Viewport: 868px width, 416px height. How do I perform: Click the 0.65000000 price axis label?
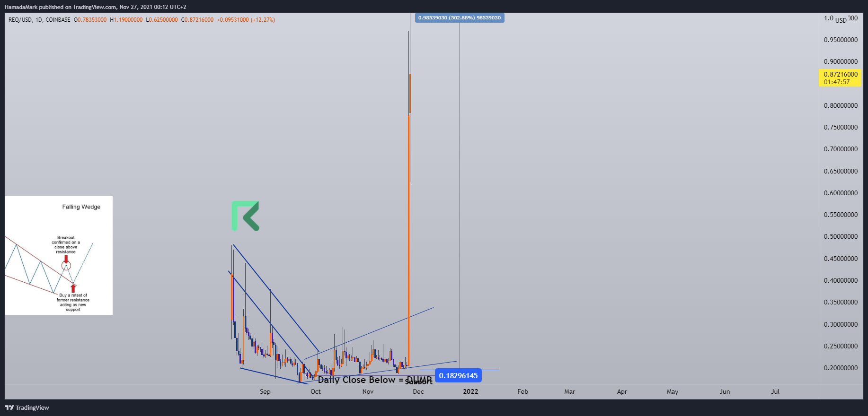pos(841,171)
